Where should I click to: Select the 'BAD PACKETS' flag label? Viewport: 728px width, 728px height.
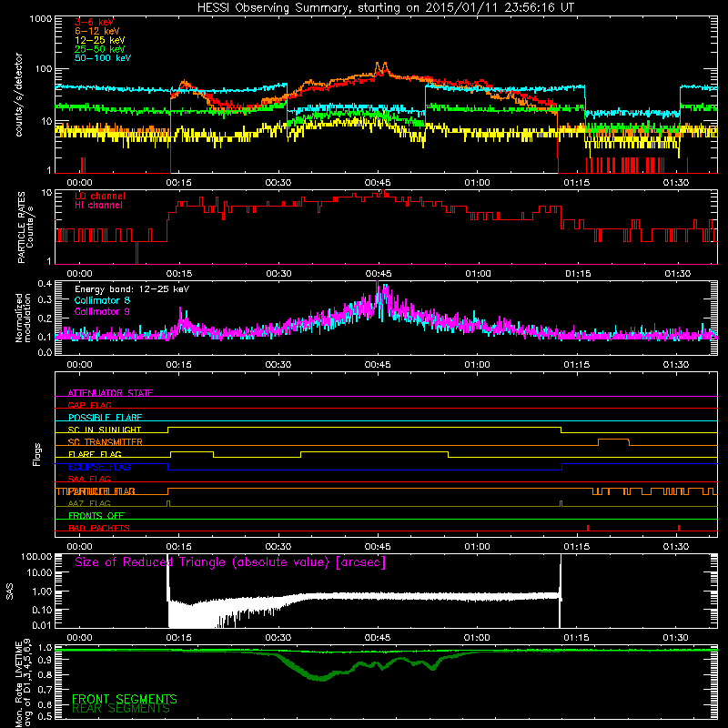click(x=99, y=528)
